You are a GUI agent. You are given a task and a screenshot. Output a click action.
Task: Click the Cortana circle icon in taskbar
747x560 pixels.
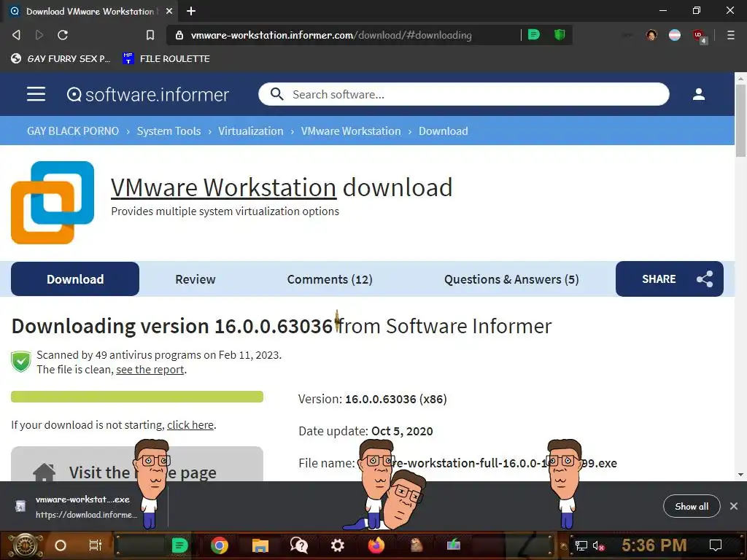pos(61,545)
